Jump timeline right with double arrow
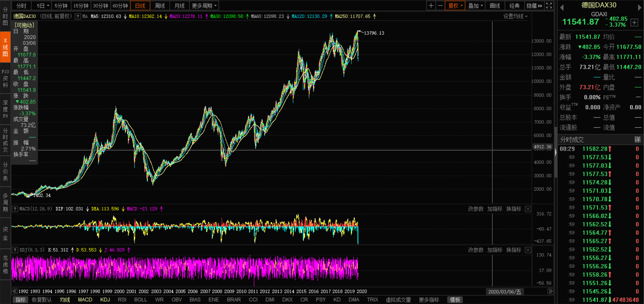Viewport: 644px width, 304px height. click(550, 291)
